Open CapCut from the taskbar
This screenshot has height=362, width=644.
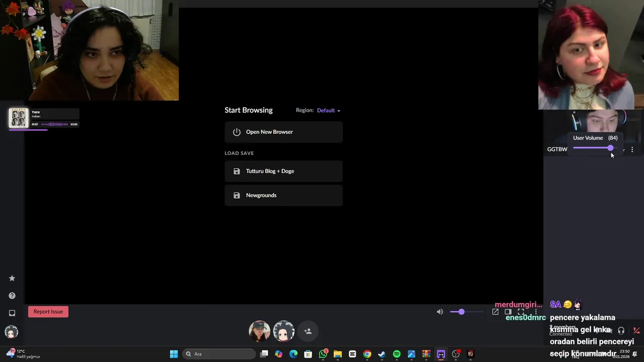click(352, 354)
